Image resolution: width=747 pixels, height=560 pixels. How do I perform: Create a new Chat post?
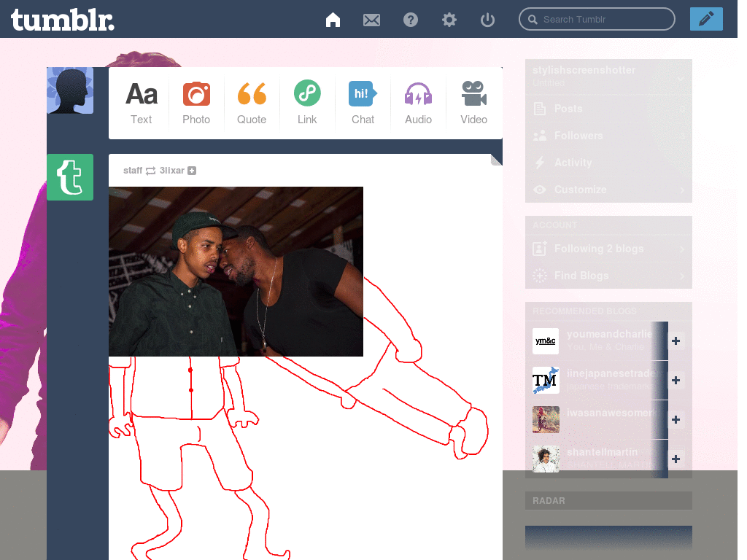(363, 103)
